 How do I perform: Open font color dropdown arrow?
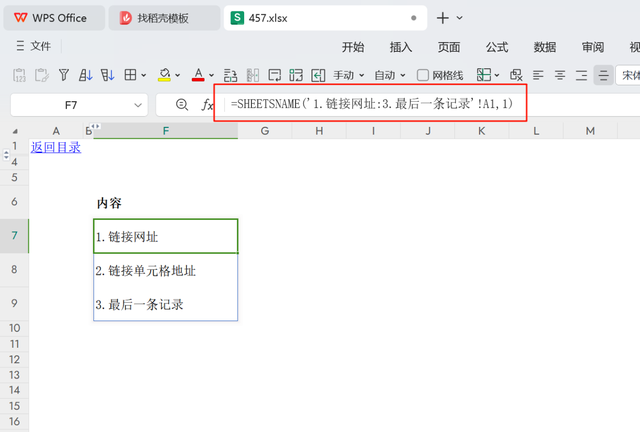click(x=211, y=75)
